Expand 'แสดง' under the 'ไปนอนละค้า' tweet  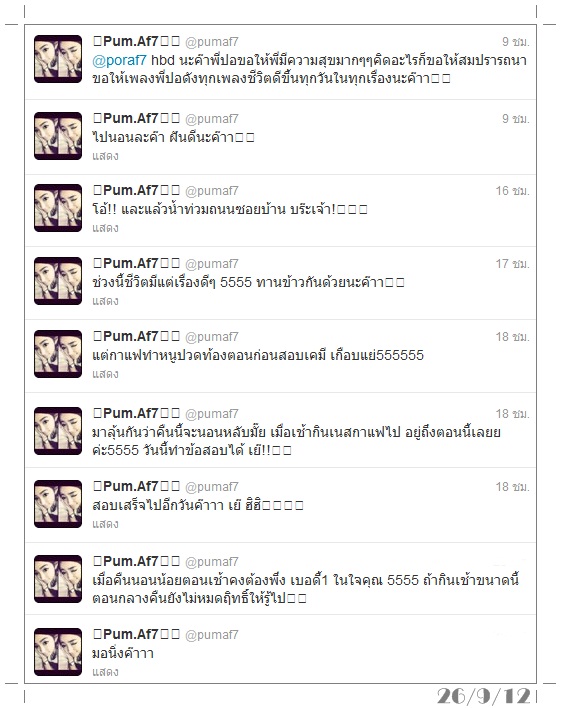point(105,156)
